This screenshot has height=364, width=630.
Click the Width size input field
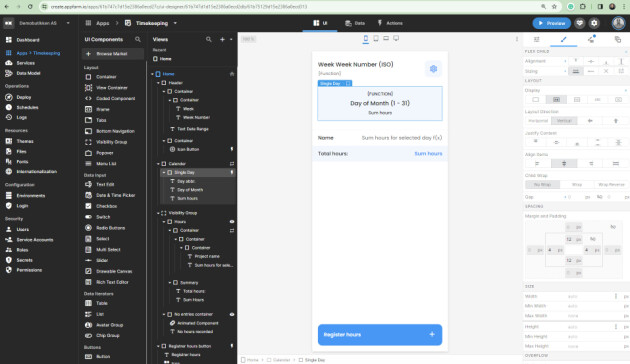click(590, 296)
